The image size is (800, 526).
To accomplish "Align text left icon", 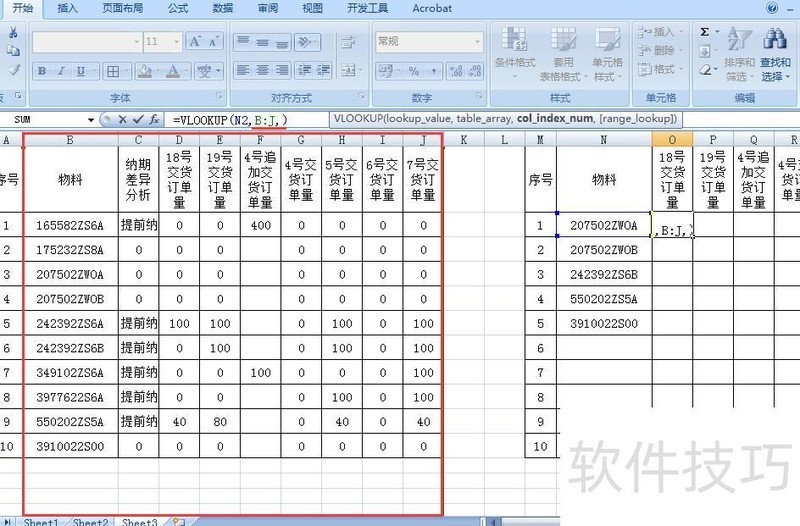I will tap(244, 70).
